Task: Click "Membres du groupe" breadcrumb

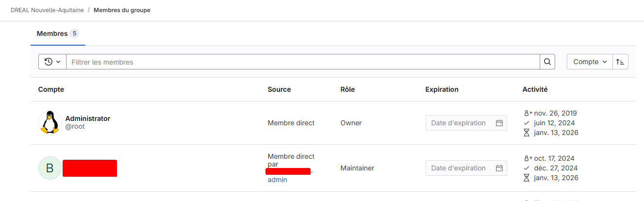Action: tap(122, 10)
